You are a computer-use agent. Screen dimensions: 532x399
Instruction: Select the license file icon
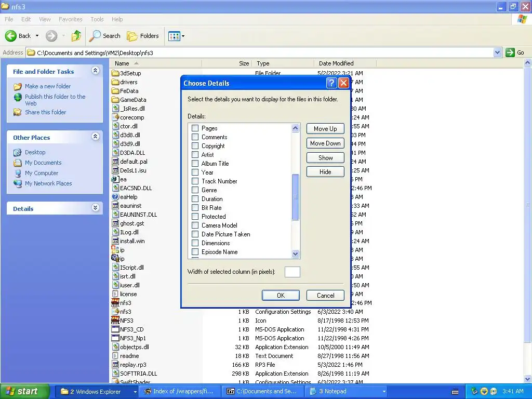tap(115, 294)
